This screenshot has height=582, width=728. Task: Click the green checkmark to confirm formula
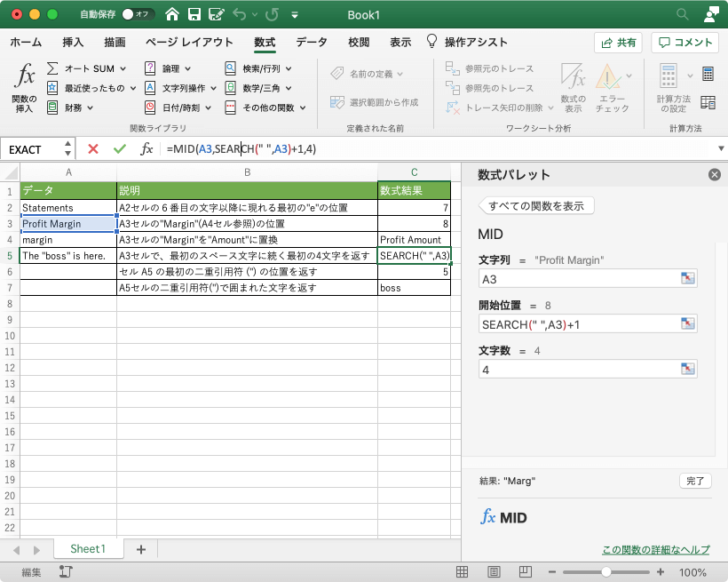(x=119, y=148)
